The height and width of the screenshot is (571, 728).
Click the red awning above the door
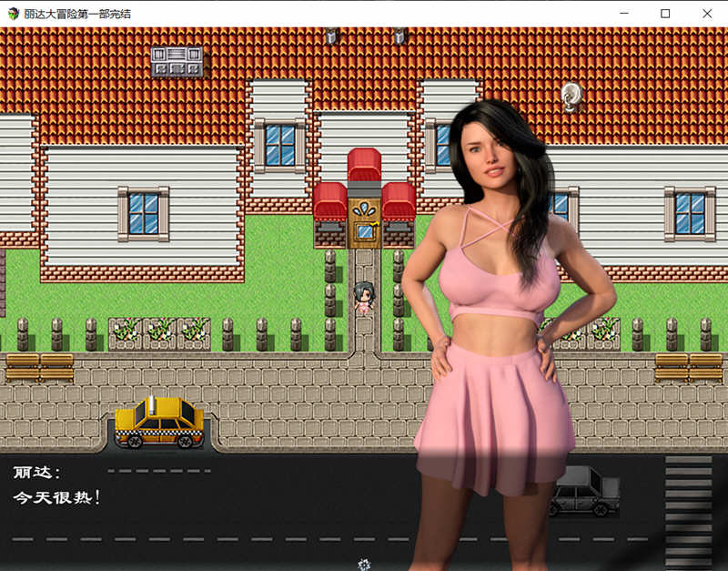[364, 165]
